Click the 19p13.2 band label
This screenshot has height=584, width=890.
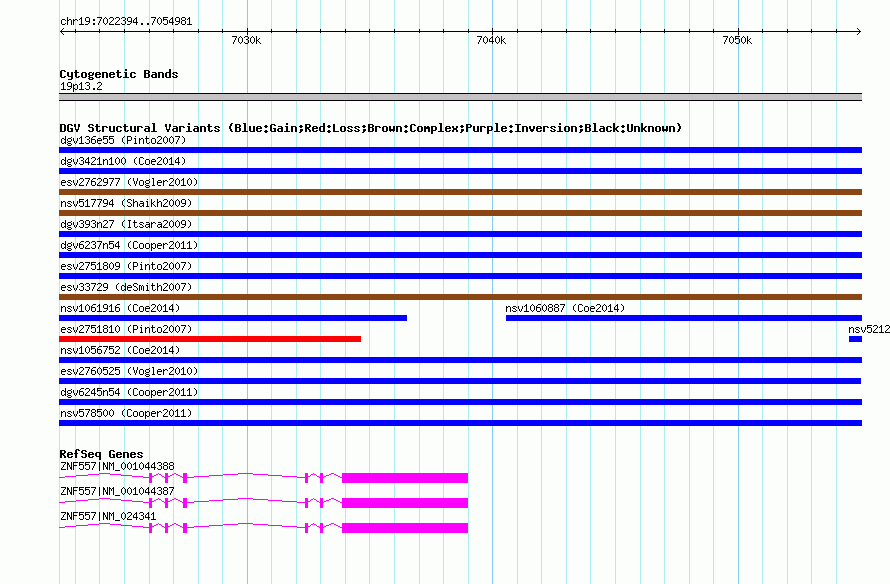[81, 86]
